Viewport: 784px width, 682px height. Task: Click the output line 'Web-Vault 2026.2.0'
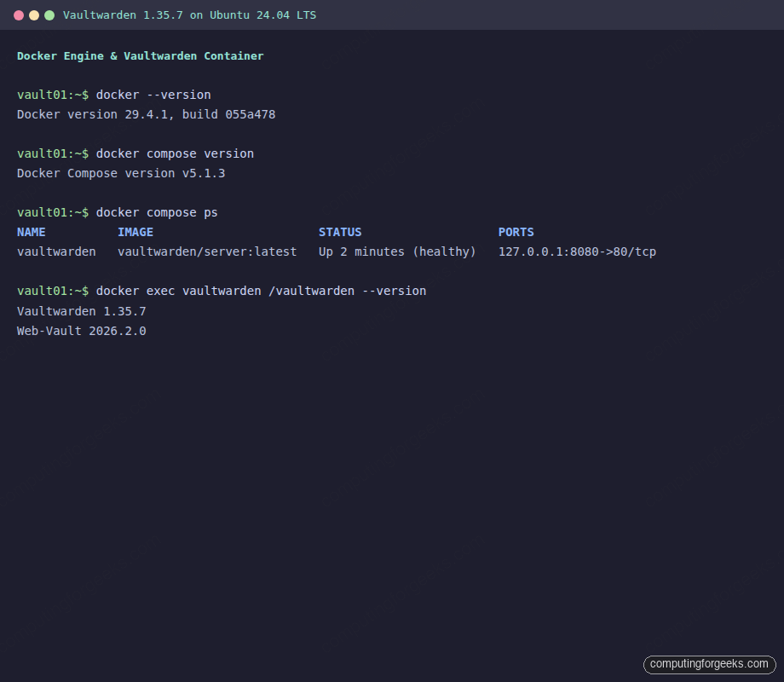(82, 331)
